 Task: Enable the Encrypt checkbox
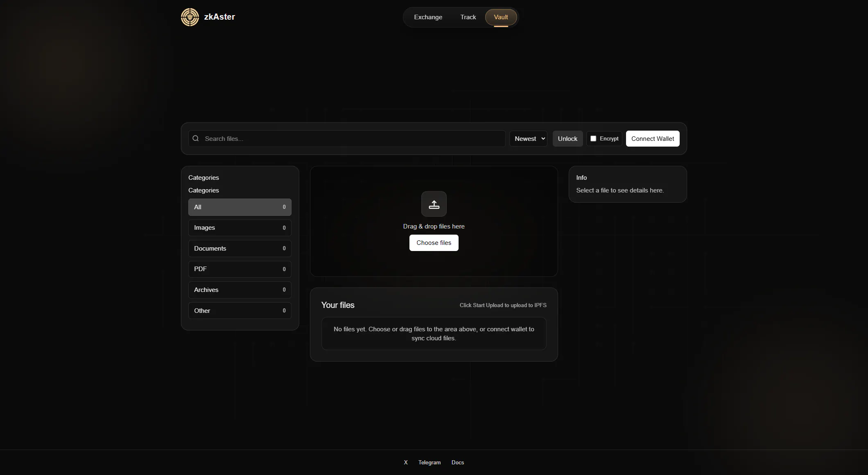pos(593,138)
